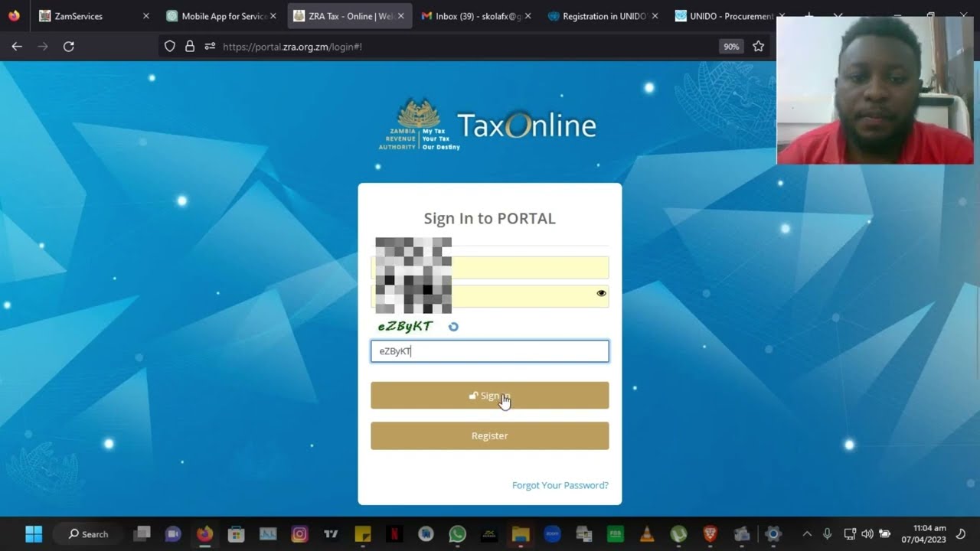The image size is (980, 551).
Task: Click the Tax Online ZRA logo
Action: pyautogui.click(x=488, y=125)
